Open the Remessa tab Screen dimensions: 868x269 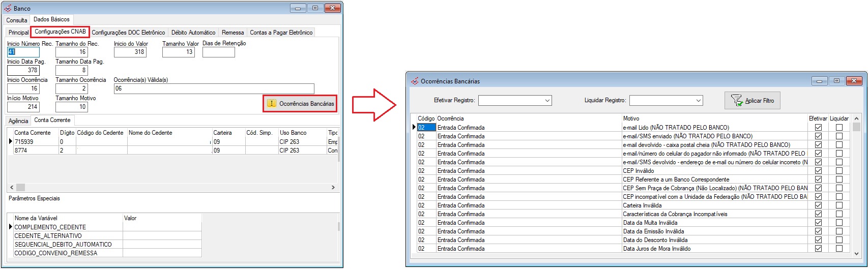[233, 33]
